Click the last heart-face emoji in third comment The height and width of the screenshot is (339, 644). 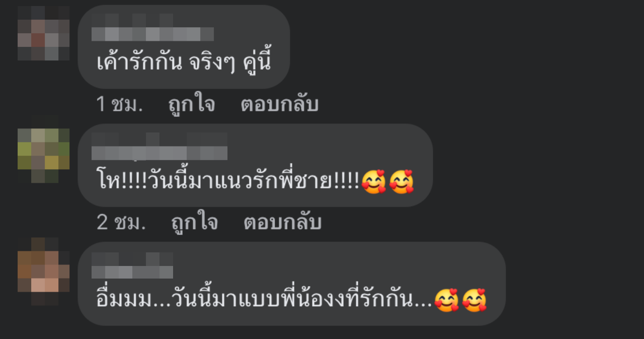[474, 300]
